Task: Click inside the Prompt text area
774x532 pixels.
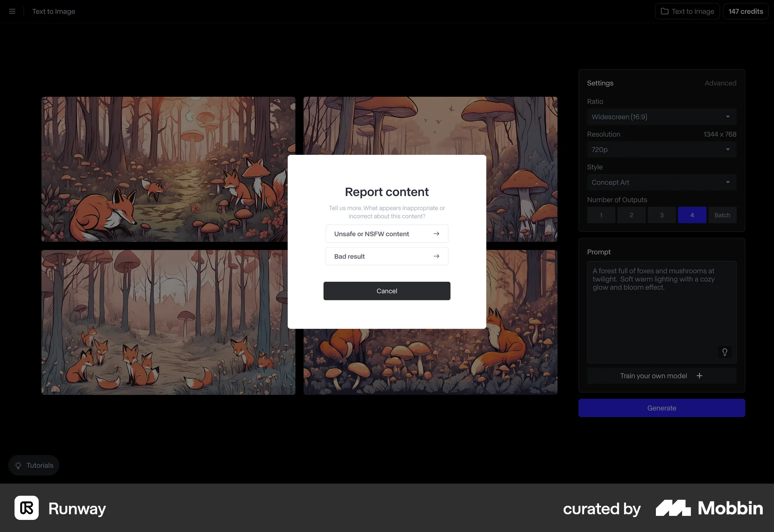Action: tap(661, 310)
